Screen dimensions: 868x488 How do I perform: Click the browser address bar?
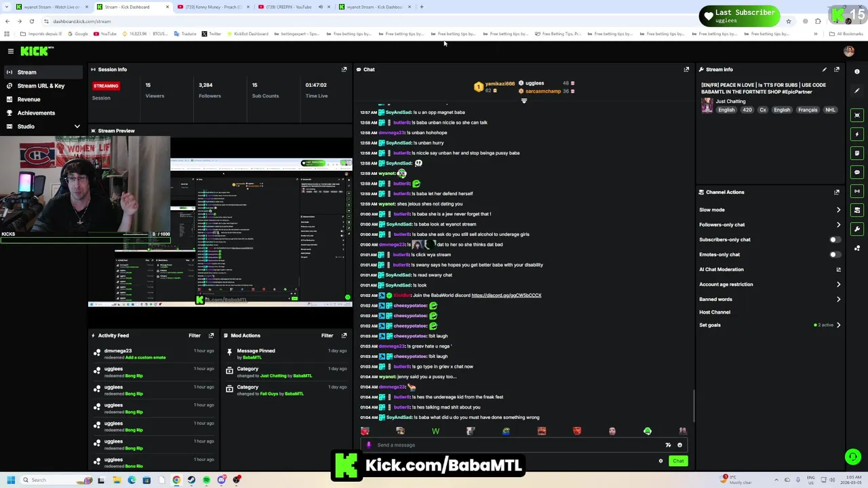[x=407, y=21]
